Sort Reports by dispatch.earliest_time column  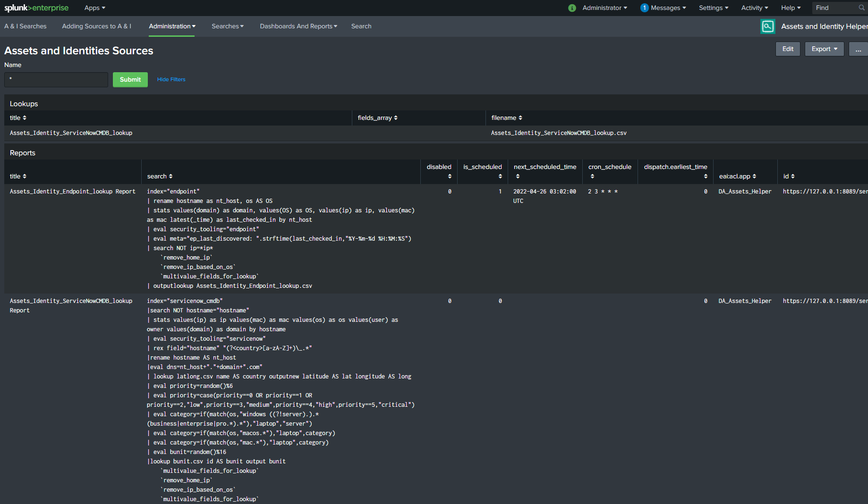click(676, 171)
